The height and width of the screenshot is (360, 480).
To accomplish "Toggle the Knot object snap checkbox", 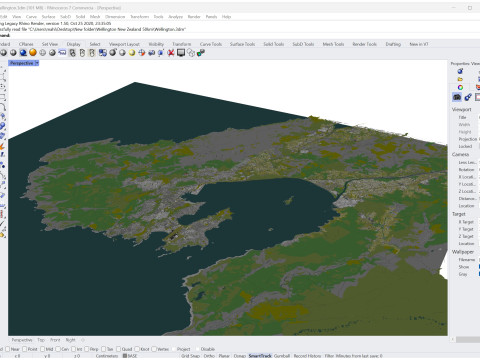I will pos(137,349).
